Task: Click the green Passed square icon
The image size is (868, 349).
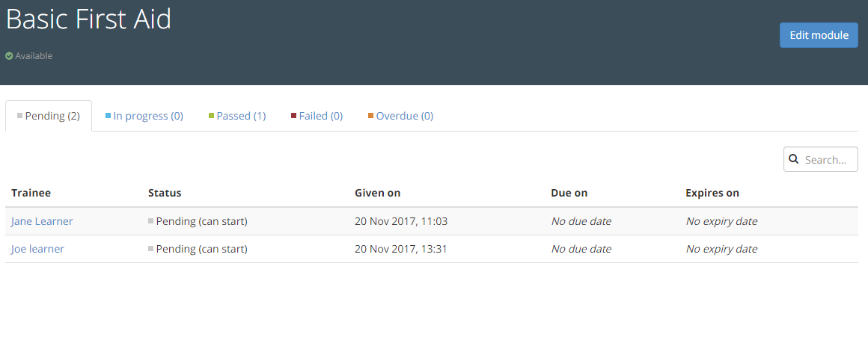Action: pos(212,116)
